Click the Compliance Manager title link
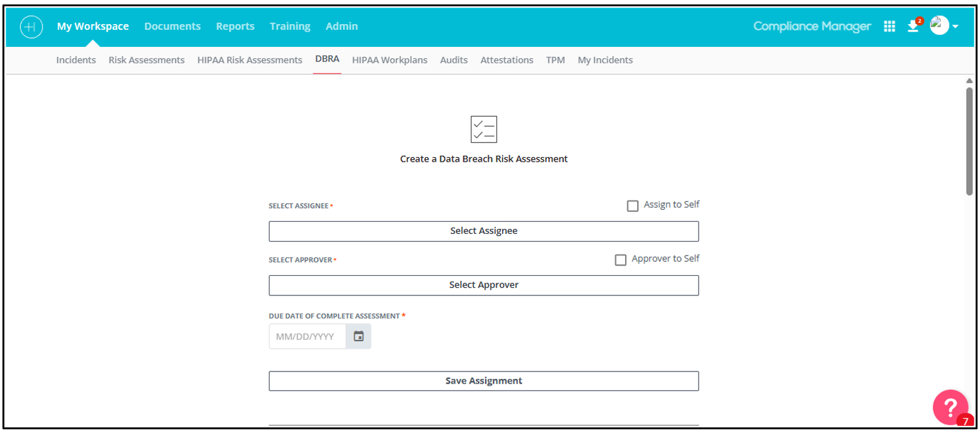 [x=812, y=26]
